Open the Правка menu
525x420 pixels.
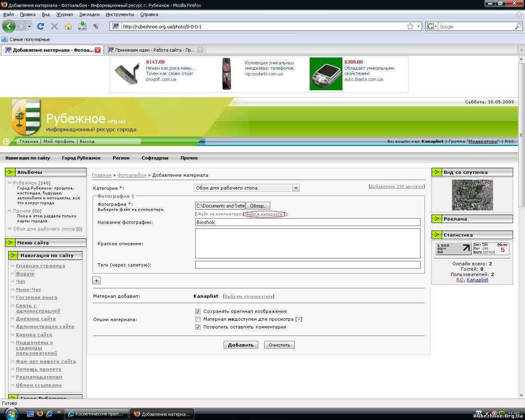tap(28, 14)
